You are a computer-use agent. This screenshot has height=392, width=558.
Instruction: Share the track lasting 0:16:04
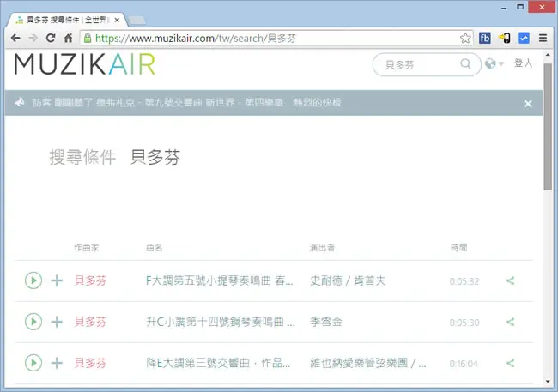click(511, 363)
